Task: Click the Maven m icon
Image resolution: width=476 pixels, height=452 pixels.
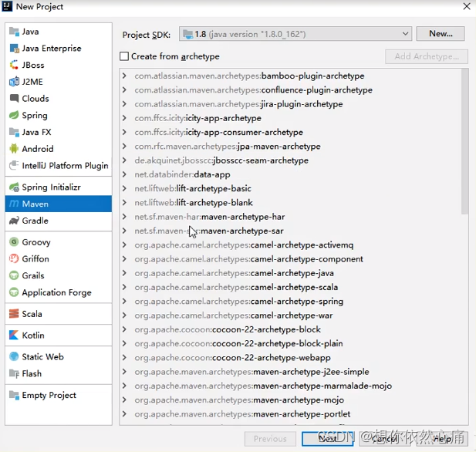Action: pos(14,204)
